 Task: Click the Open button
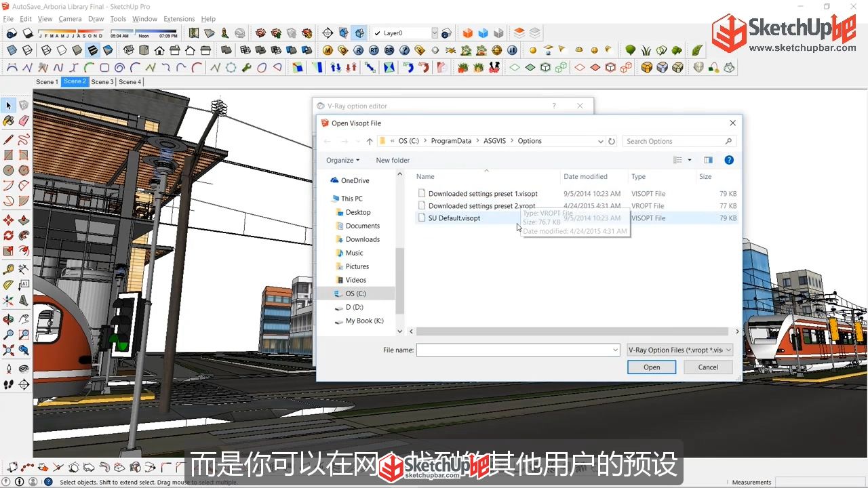[652, 367]
